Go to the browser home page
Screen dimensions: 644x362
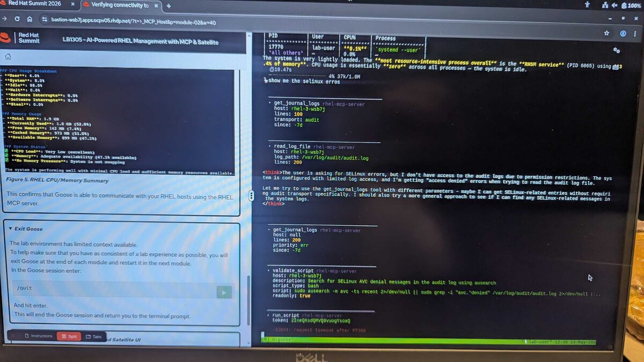point(30,19)
